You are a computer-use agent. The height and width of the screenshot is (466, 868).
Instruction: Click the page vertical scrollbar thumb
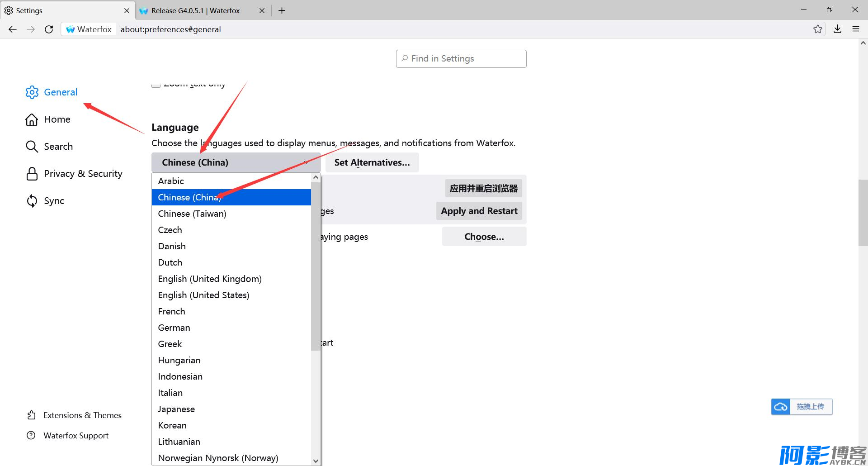point(863,213)
